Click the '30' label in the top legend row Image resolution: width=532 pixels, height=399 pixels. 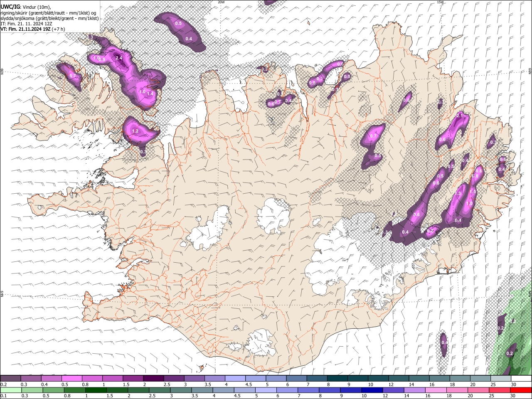pyautogui.click(x=514, y=384)
